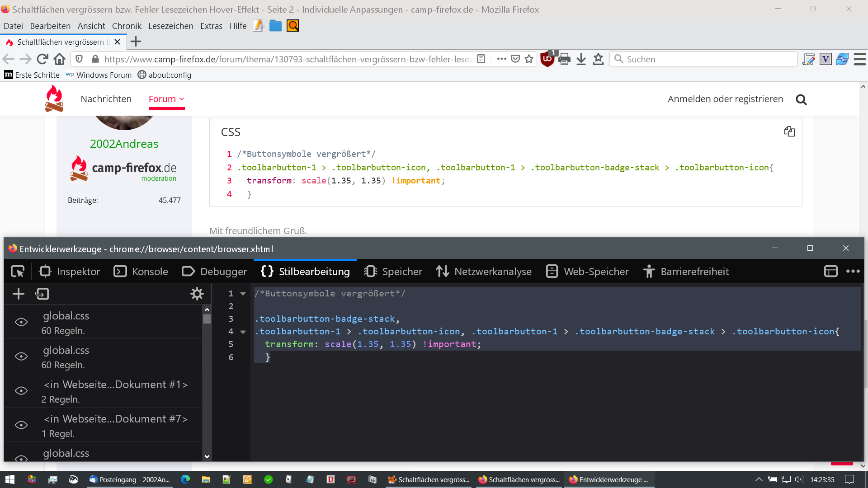Click the uBlock Origin toolbar icon
Screen dimensions: 868x488
(x=547, y=59)
